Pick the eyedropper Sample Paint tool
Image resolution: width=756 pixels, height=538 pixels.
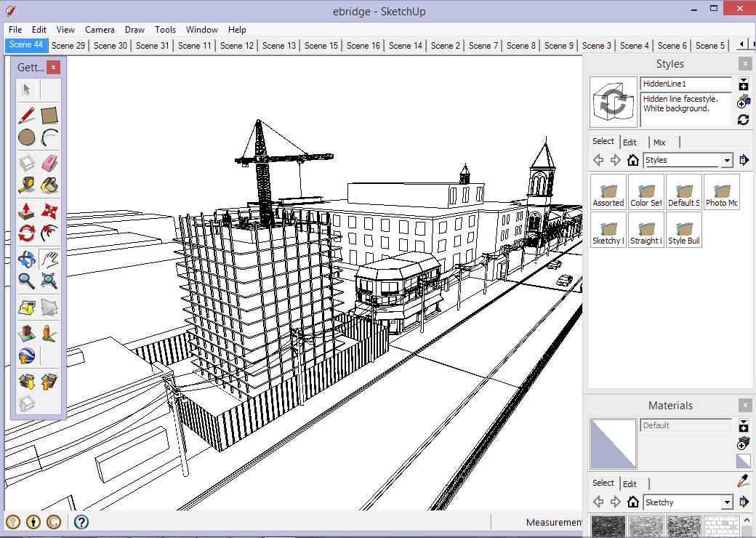click(x=743, y=481)
